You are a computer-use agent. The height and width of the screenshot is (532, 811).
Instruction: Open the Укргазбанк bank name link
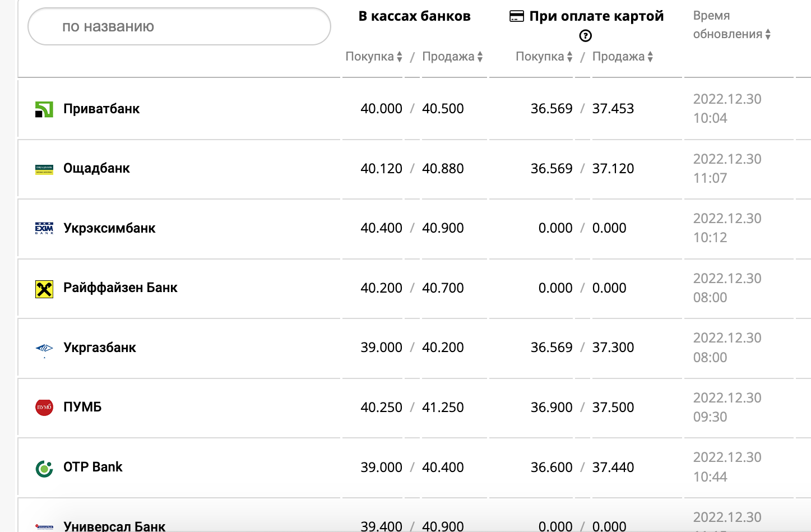[100, 348]
